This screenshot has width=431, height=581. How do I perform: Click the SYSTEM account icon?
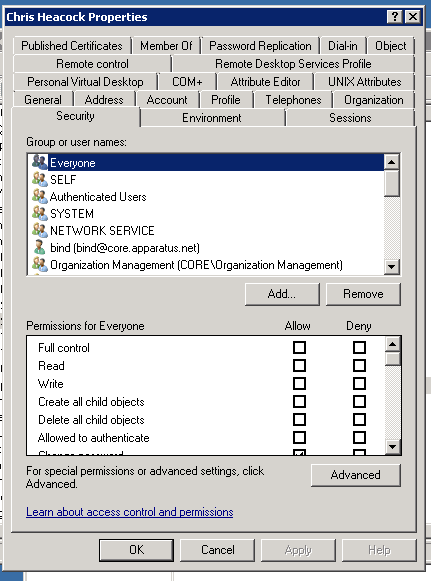[40, 213]
